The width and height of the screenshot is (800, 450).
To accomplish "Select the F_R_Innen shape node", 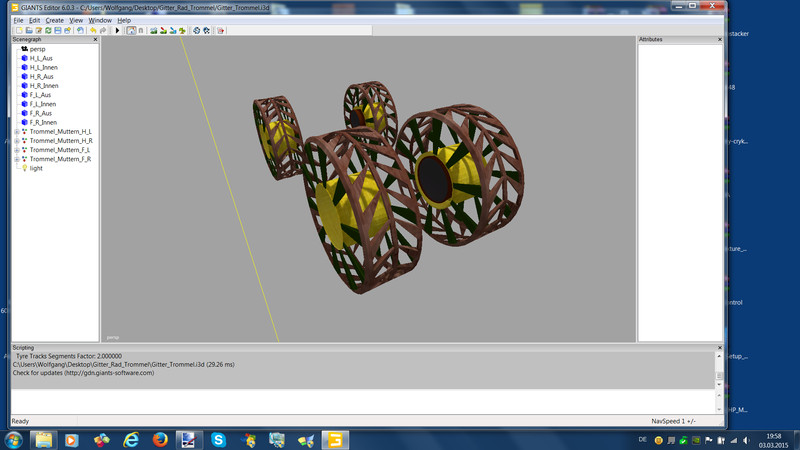I will [x=43, y=122].
